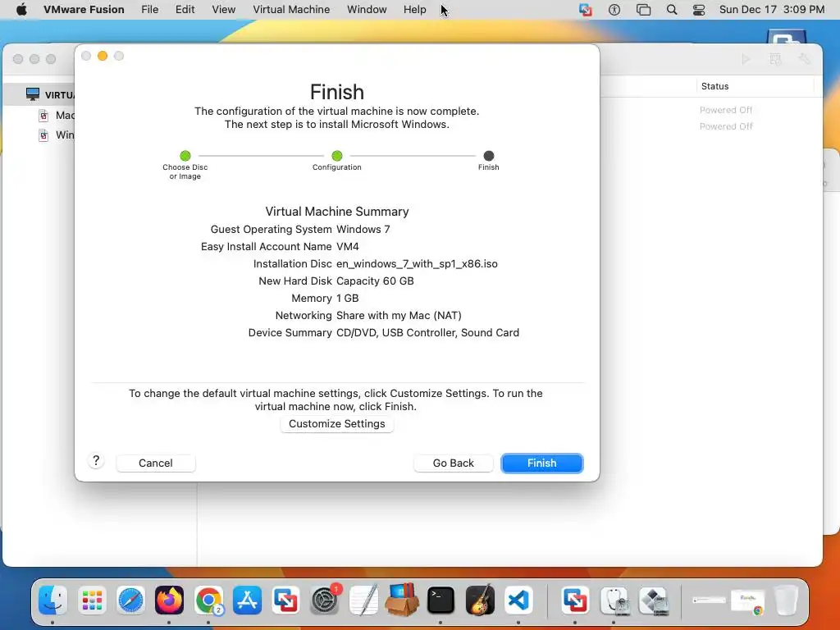Select the Finish step dot
This screenshot has width=840, height=630.
tap(489, 156)
